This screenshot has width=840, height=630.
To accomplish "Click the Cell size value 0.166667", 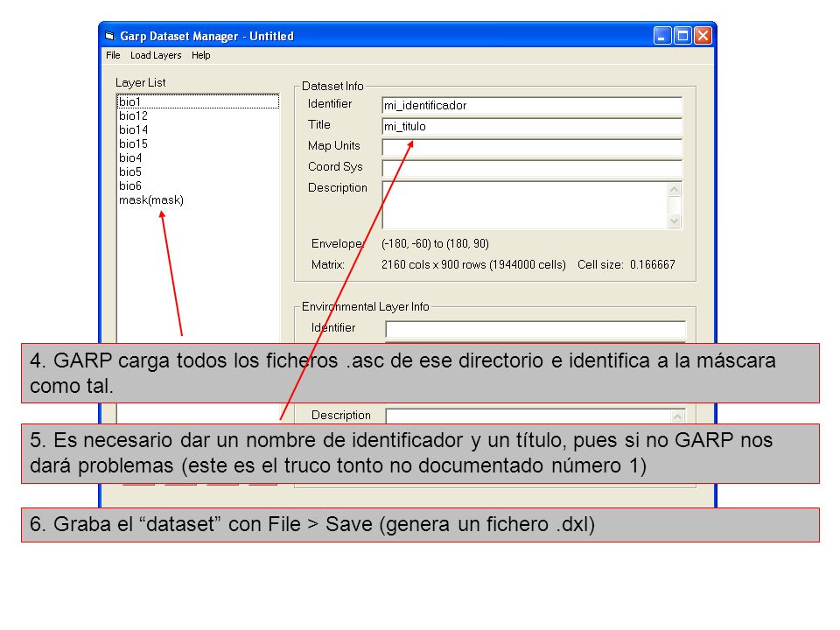I will pos(652,264).
